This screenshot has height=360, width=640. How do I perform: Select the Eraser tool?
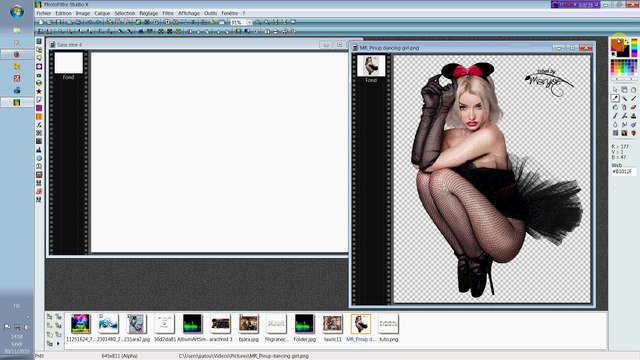(x=633, y=107)
